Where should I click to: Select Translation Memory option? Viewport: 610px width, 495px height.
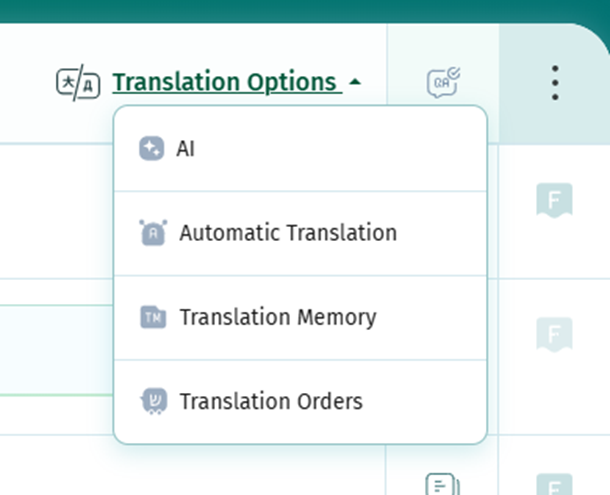[278, 318]
